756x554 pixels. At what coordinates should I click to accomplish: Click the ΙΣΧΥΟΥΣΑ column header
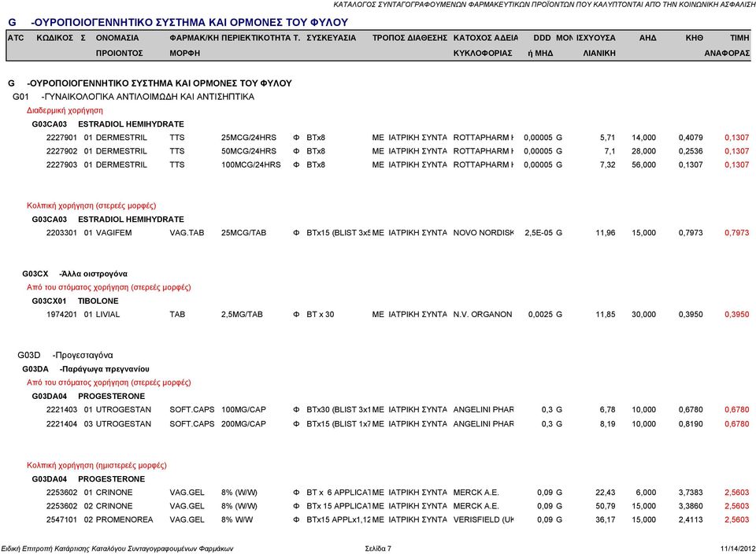[596, 38]
